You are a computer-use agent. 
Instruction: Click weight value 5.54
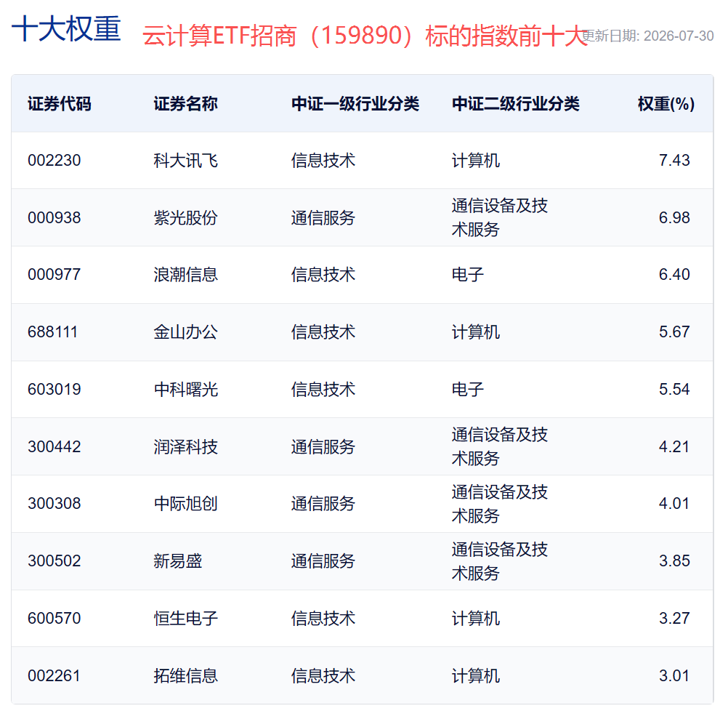pos(674,390)
